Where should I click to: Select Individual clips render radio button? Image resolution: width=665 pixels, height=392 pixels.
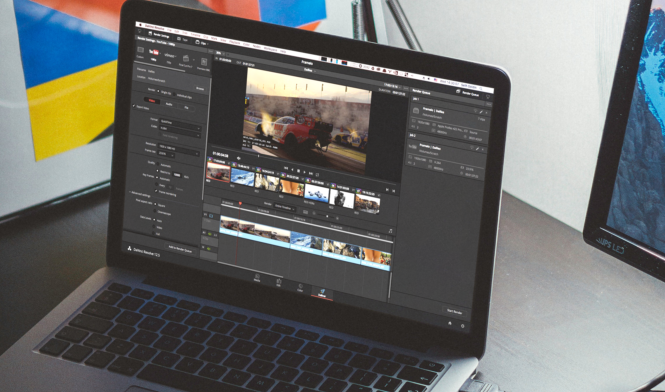click(x=174, y=94)
